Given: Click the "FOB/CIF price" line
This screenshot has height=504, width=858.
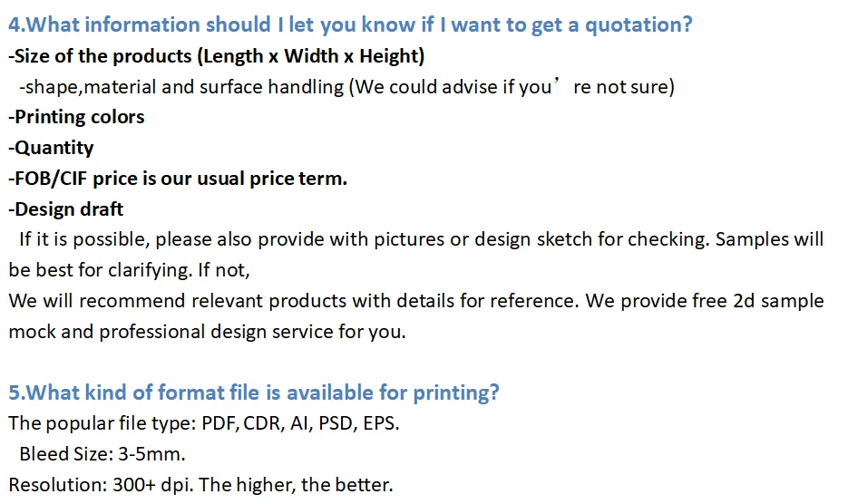Looking at the screenshot, I should [x=178, y=179].
